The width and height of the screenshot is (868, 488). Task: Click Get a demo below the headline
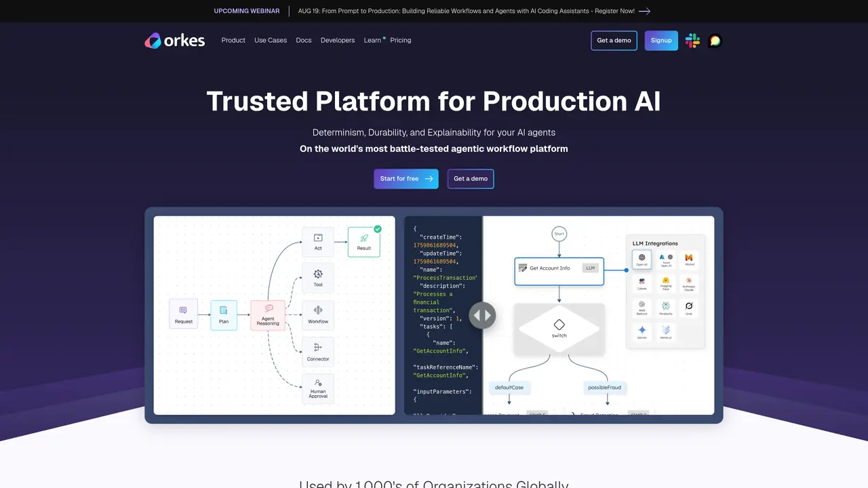(x=471, y=179)
